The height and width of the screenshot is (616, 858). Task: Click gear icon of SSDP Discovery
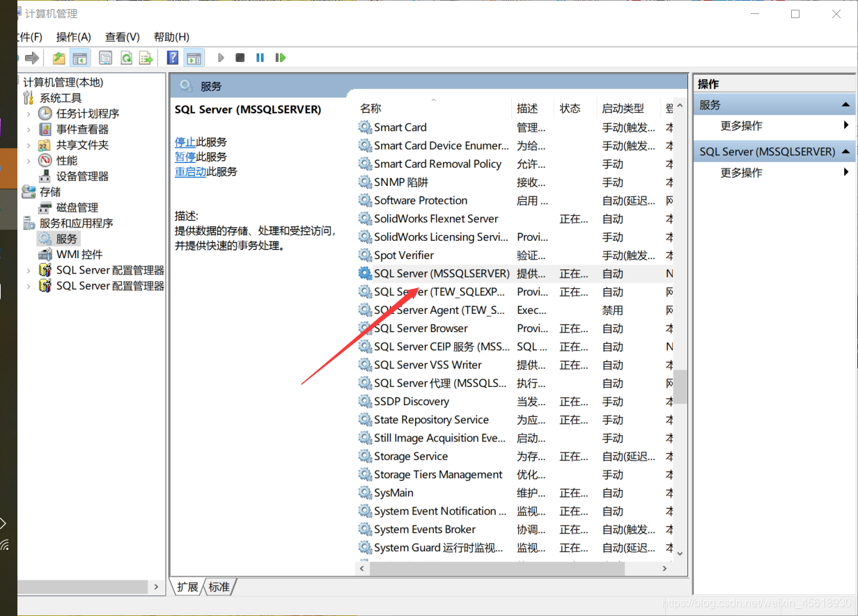point(365,402)
